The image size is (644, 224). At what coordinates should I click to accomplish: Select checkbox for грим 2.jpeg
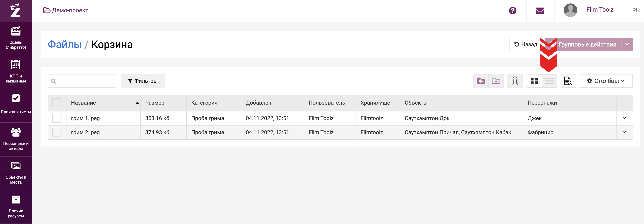click(x=57, y=132)
